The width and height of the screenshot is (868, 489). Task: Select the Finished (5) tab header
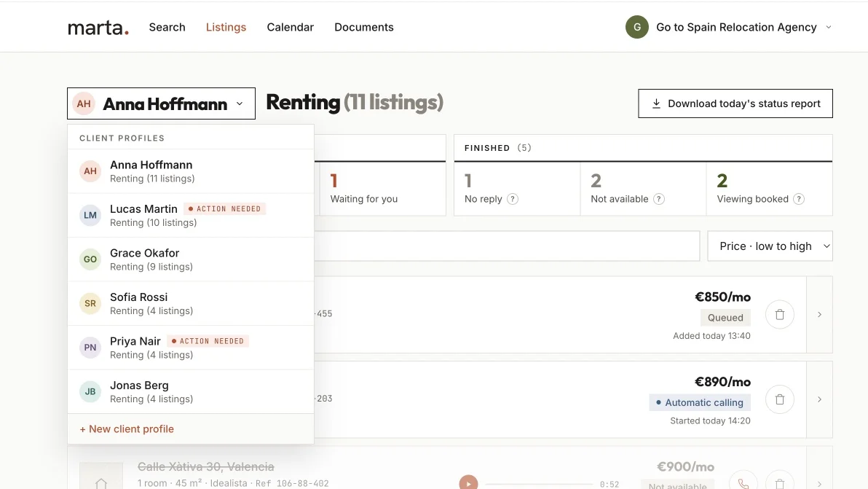(x=643, y=148)
